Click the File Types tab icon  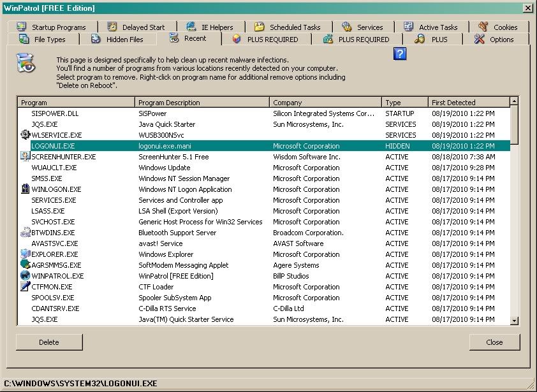pyautogui.click(x=24, y=39)
